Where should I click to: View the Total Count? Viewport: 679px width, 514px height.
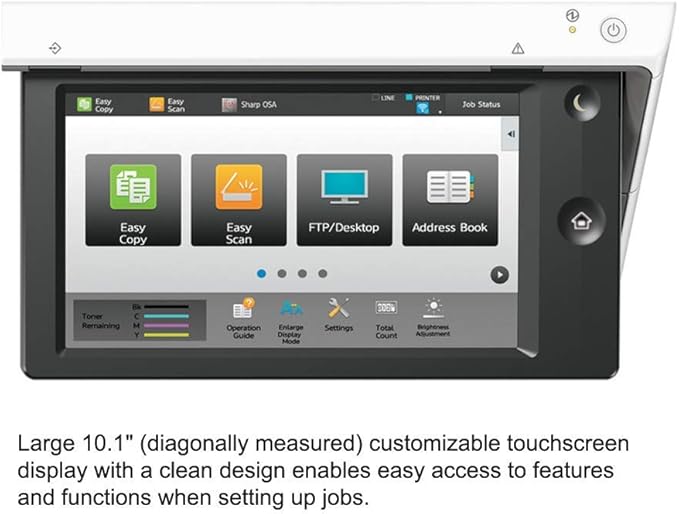point(386,319)
